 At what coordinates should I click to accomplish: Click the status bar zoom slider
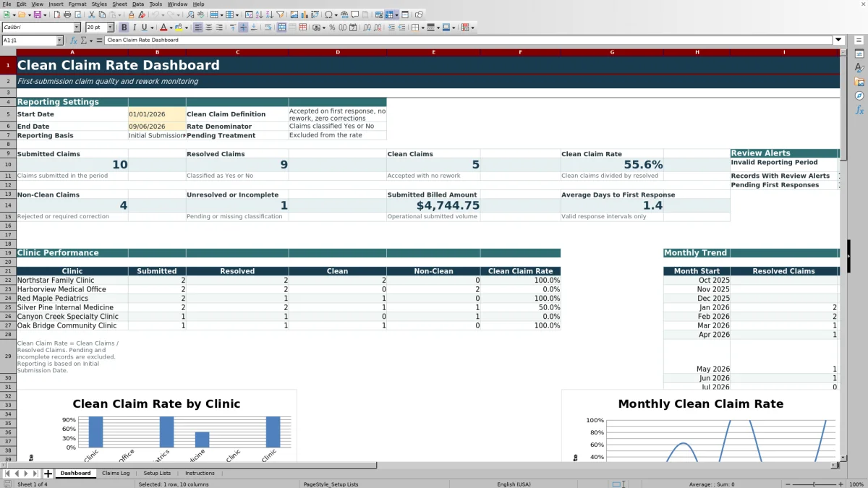pos(814,484)
